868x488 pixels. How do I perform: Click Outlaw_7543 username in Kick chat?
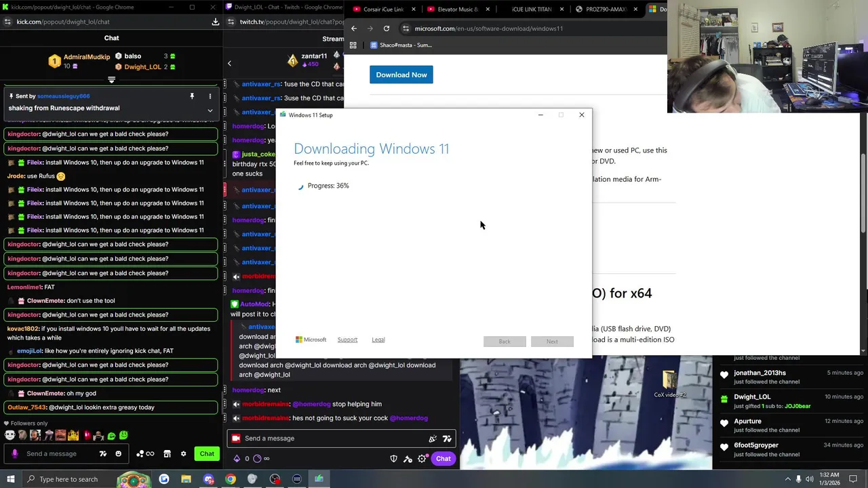[27, 407]
